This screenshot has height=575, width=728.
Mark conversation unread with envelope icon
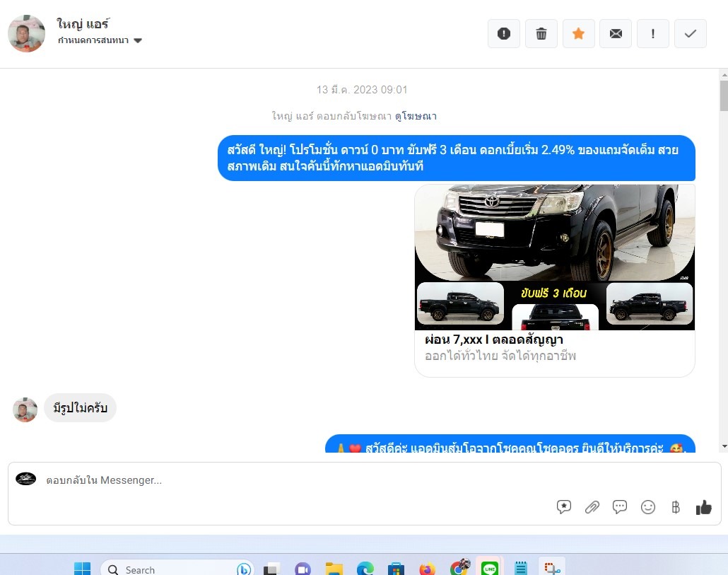pyautogui.click(x=616, y=34)
